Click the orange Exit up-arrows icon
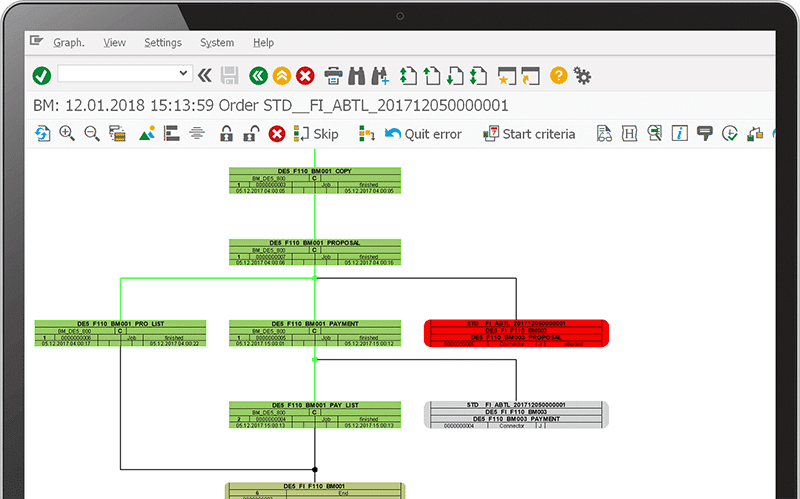 (x=282, y=76)
